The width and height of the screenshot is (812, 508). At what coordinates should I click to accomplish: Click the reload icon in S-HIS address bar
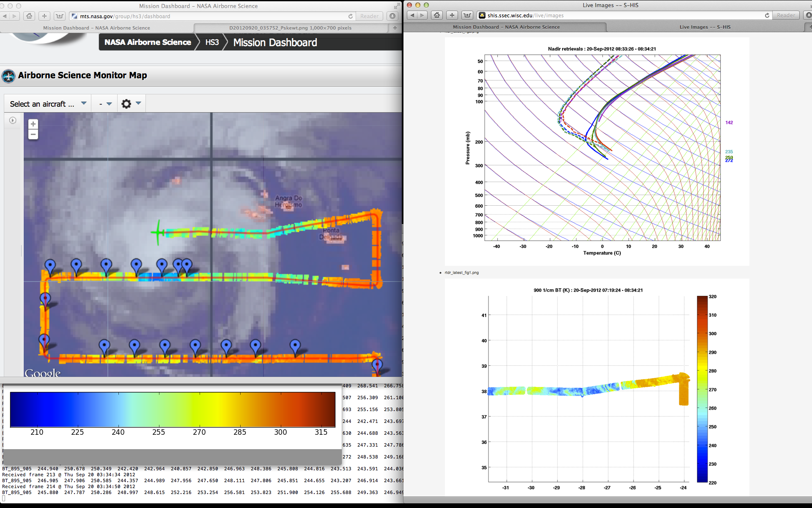coord(767,15)
